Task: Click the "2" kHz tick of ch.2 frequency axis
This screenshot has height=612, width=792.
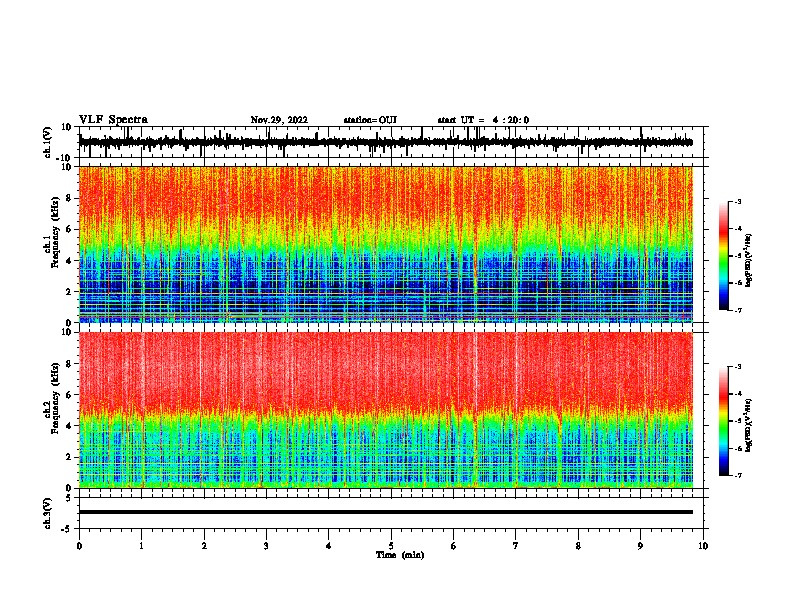Action: 70,457
